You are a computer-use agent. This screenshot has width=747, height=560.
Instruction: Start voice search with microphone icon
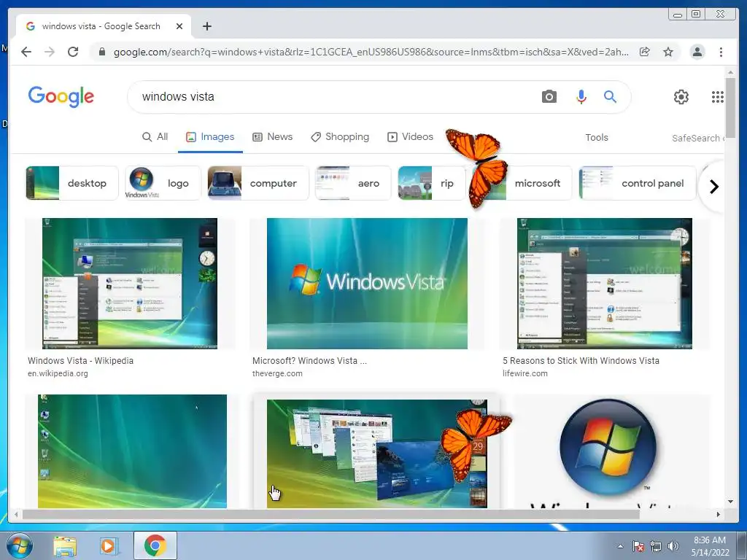pyautogui.click(x=581, y=97)
